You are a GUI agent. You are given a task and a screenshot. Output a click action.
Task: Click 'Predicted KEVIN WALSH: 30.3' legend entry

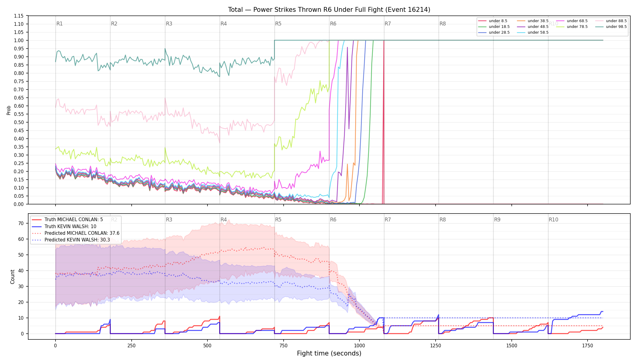[x=71, y=240]
